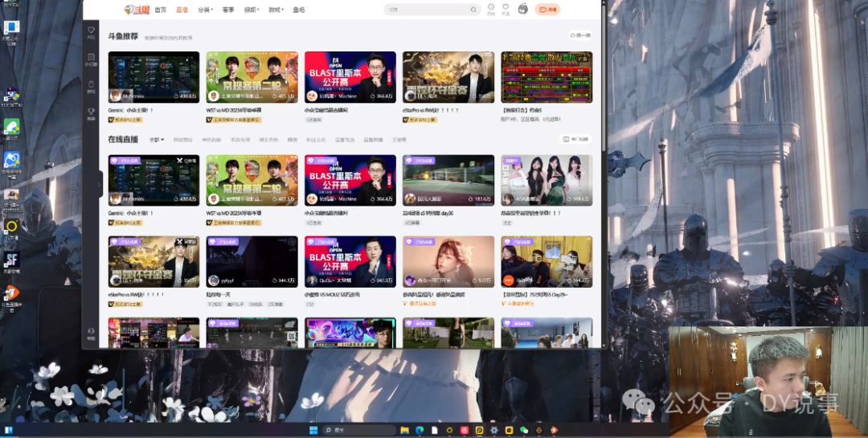Open pink-haired girl stream thumbnail
The height and width of the screenshot is (438, 868).
point(448,261)
